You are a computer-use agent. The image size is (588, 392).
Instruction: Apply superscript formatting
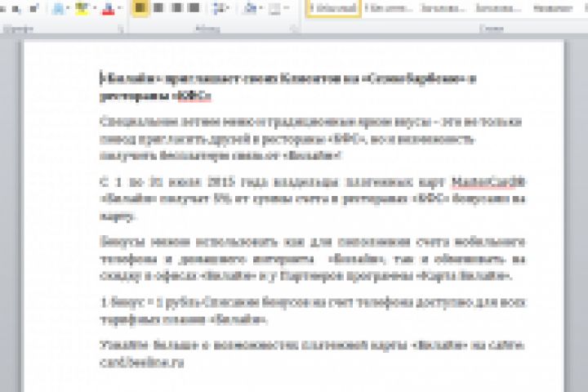coord(33,8)
